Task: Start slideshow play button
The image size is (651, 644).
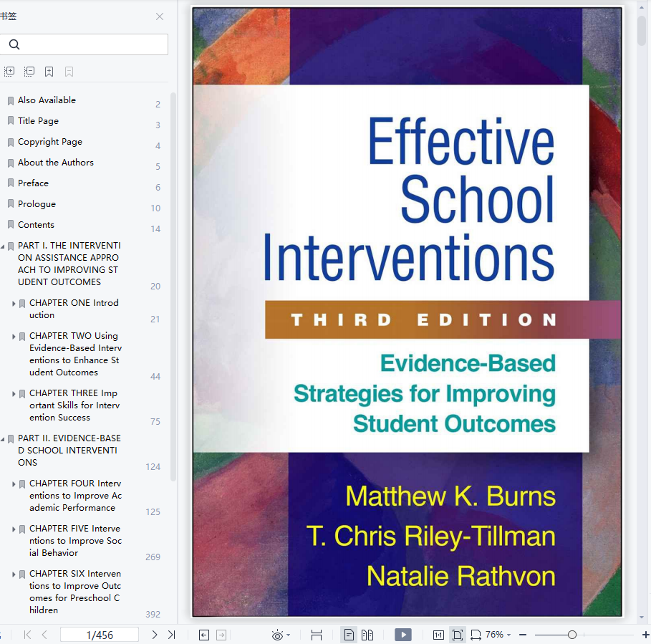Action: pyautogui.click(x=403, y=635)
